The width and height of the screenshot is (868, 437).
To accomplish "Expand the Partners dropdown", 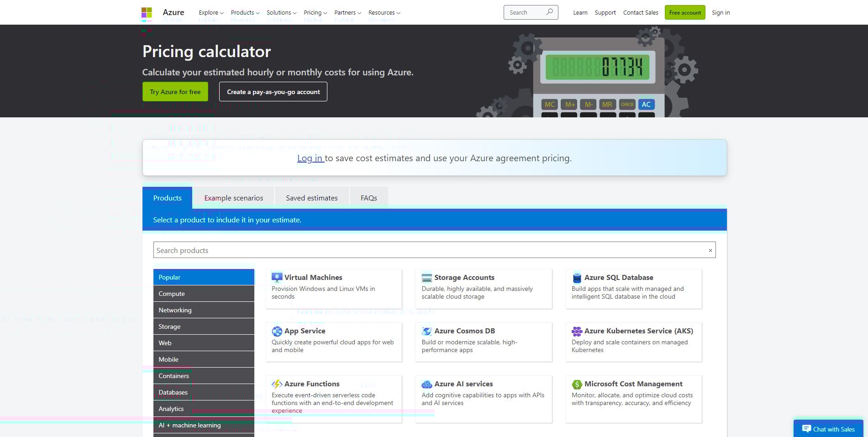I will [x=347, y=12].
